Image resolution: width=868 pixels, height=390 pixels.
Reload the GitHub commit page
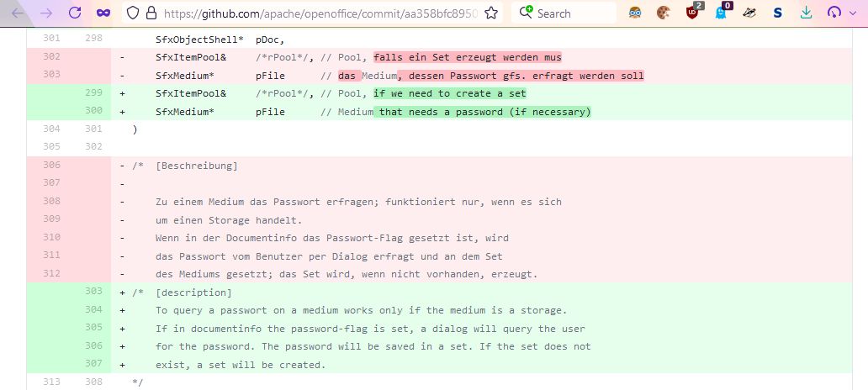[x=75, y=13]
